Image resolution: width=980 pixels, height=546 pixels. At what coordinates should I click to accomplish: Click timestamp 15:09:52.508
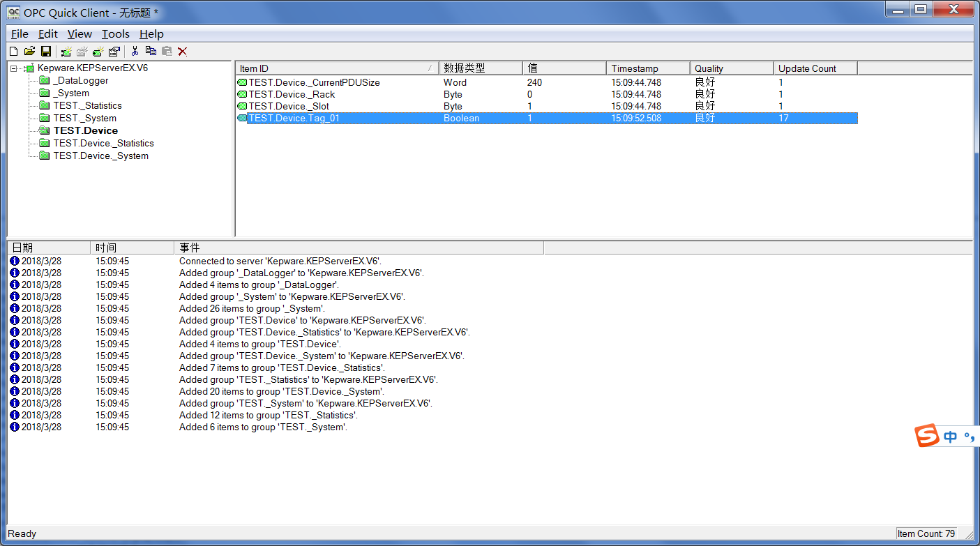coord(636,118)
